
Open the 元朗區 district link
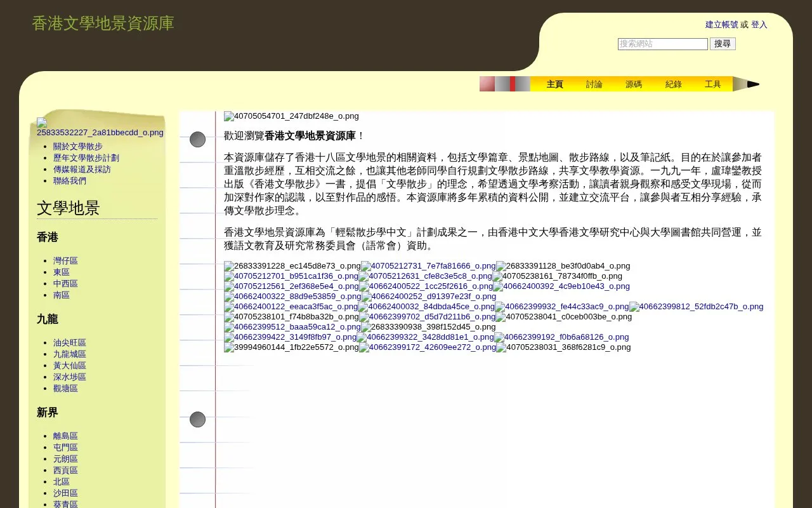[x=65, y=459]
